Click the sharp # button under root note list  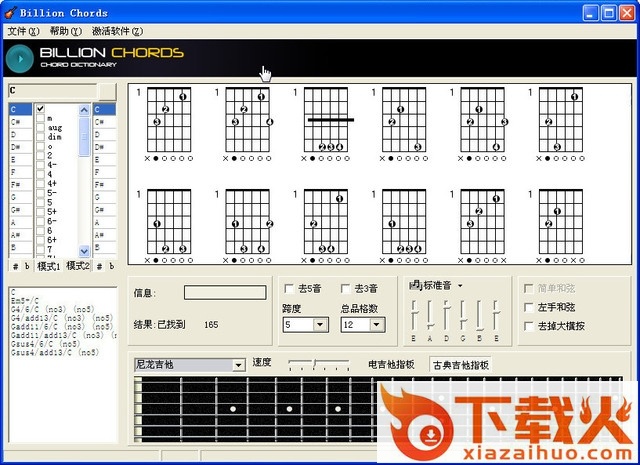16,267
